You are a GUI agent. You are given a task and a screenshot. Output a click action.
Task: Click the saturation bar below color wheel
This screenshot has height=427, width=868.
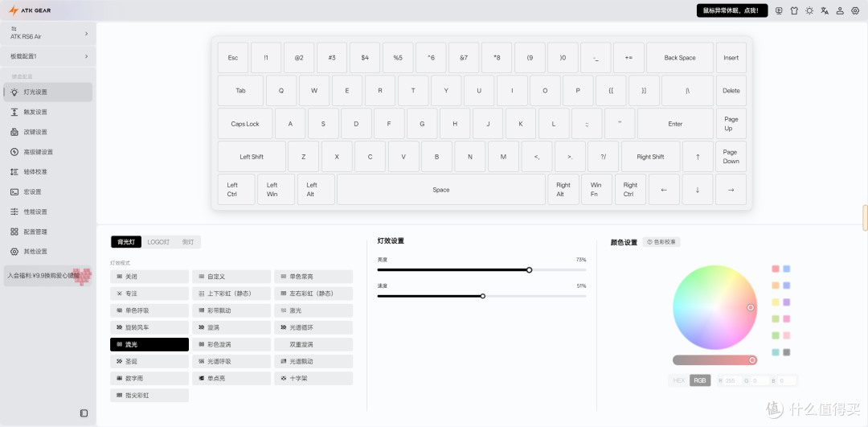click(714, 360)
